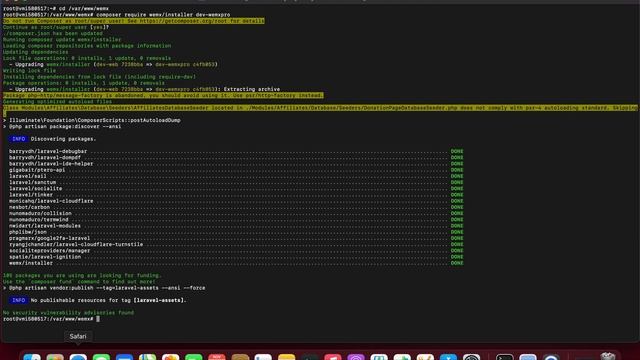Click the yellow AffiliatesDatabaseSeeder psr-4 warning
Viewport: 640px width, 360px height.
[x=320, y=108]
